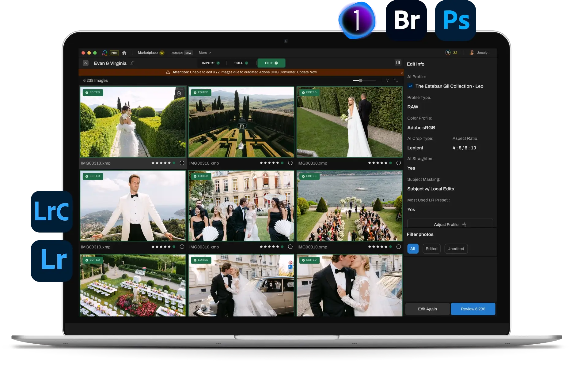The width and height of the screenshot is (588, 370).
Task: Select the lakeside ceremony photo's circle
Action: pyautogui.click(x=399, y=247)
